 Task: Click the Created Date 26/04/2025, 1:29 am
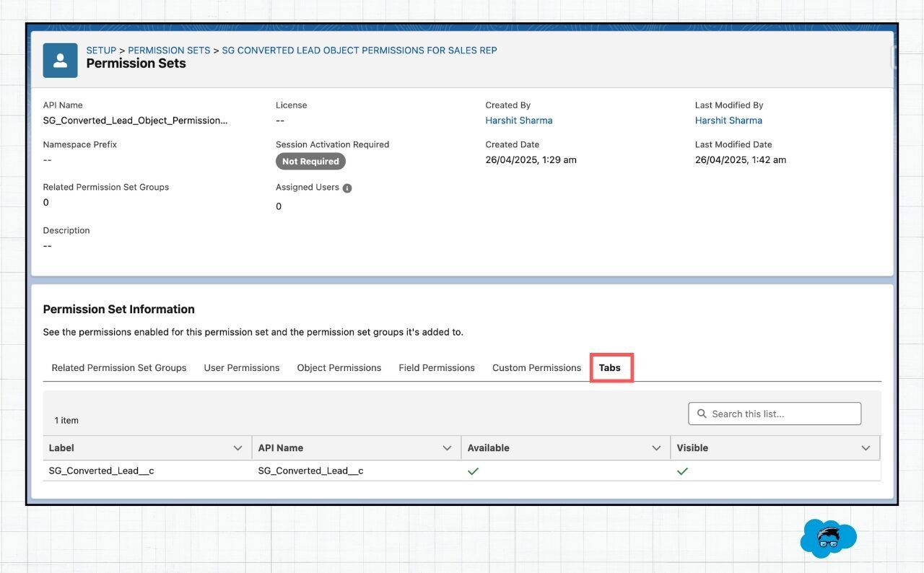click(531, 160)
